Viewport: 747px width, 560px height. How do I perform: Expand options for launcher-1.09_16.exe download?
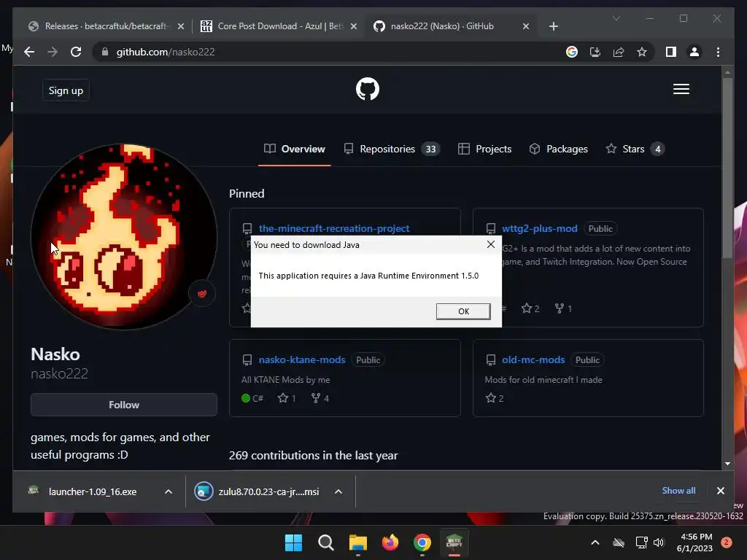[169, 491]
